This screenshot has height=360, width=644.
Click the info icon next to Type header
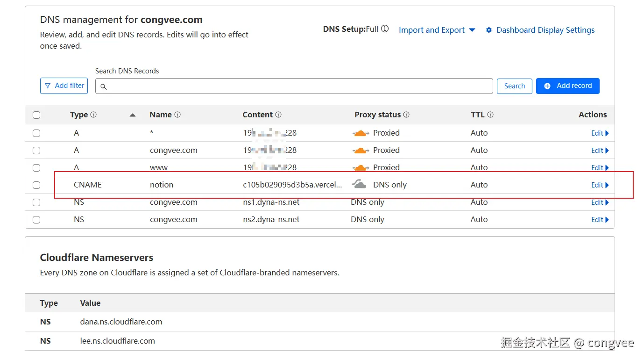pos(93,115)
